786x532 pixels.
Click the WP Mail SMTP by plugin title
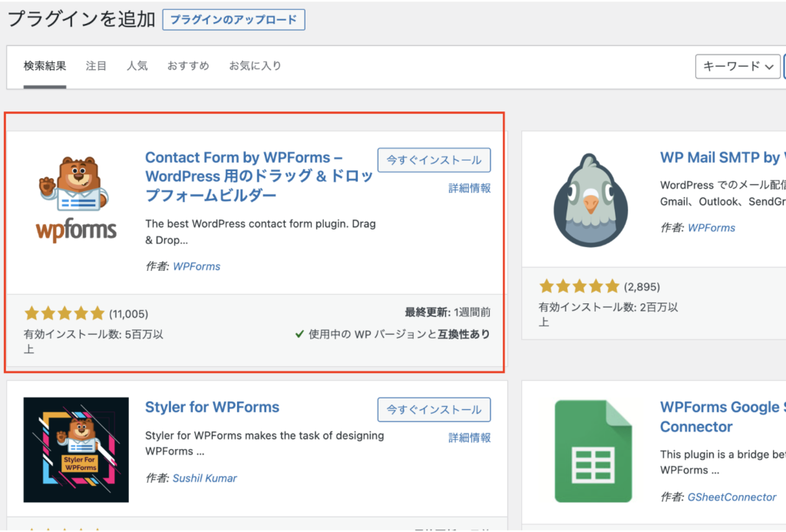(x=723, y=157)
